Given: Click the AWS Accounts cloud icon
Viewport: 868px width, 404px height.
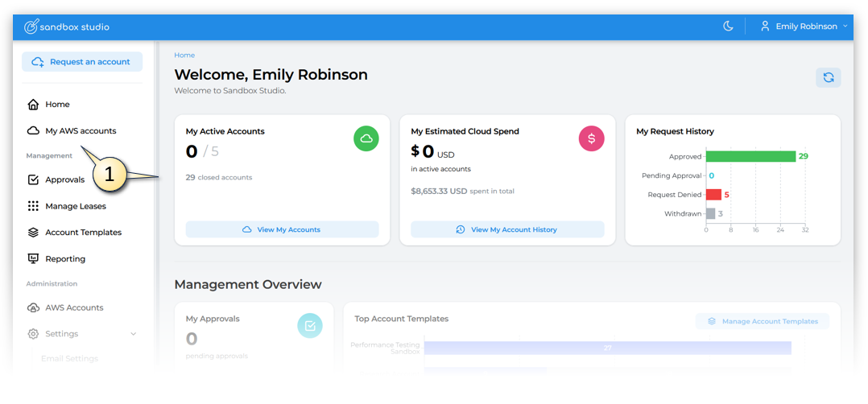Looking at the screenshot, I should click(x=33, y=307).
